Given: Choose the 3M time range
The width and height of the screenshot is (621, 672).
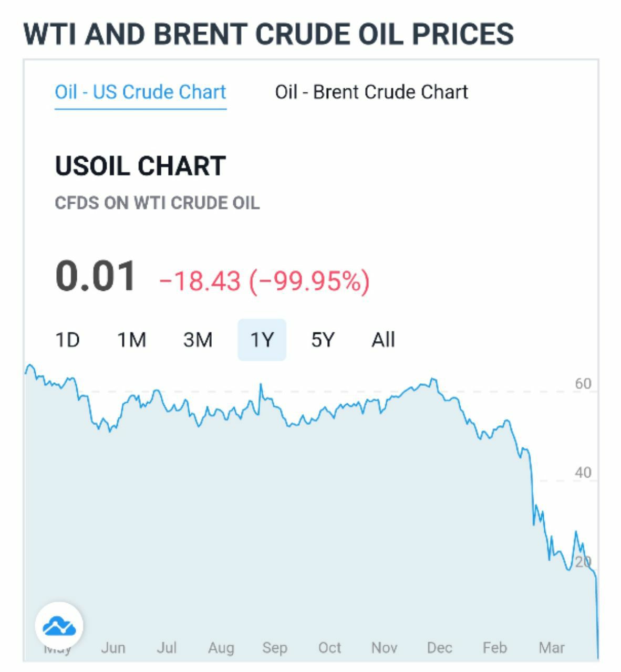Looking at the screenshot, I should pyautogui.click(x=198, y=340).
